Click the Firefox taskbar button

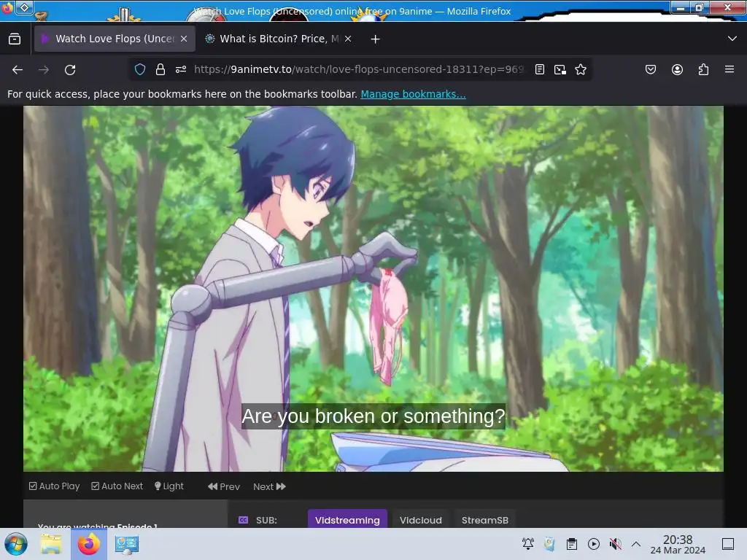(x=88, y=544)
